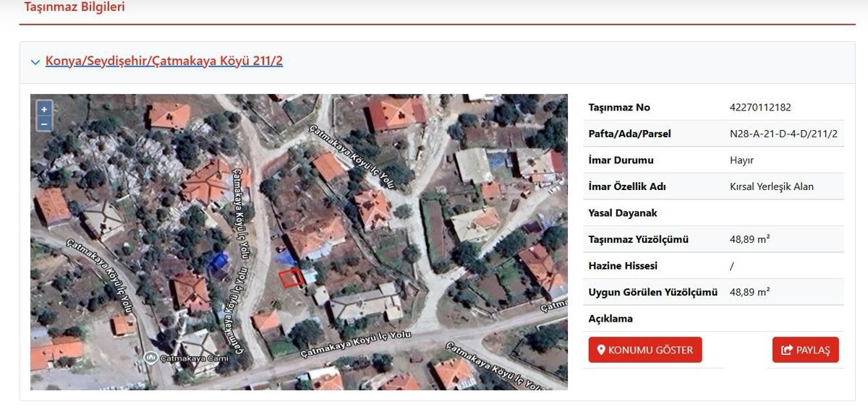Open the Konya/Seydişehir/Çatmakaya Köyü 211/2 link
Viewport: 868px width, 409px height.
point(163,61)
